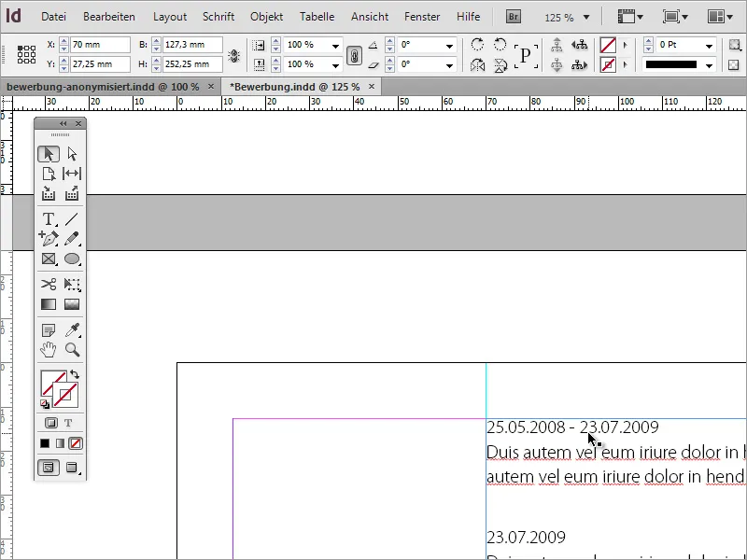Select the Pencil tool

coord(72,238)
